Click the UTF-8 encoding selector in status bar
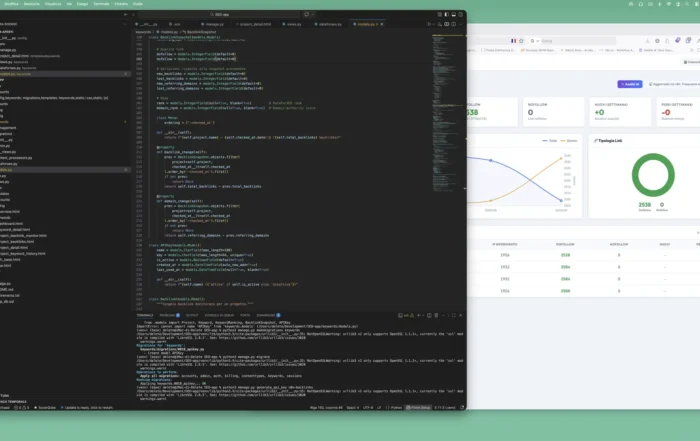The width and height of the screenshot is (700, 441). pyautogui.click(x=366, y=408)
